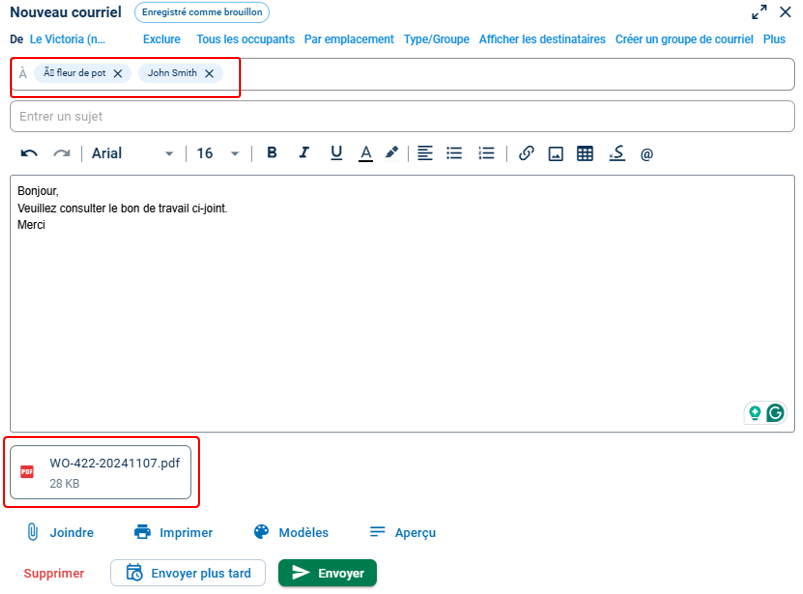Insert an @ mention field
803x594 pixels.
tap(646, 154)
